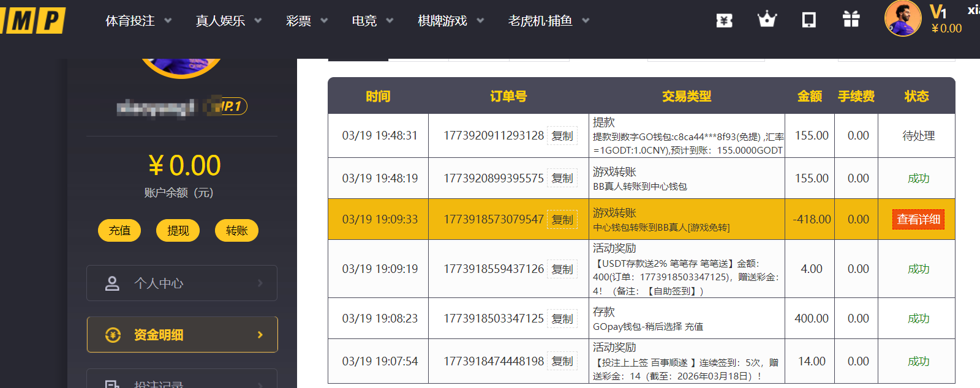Expand the 电竞 menu

[372, 21]
